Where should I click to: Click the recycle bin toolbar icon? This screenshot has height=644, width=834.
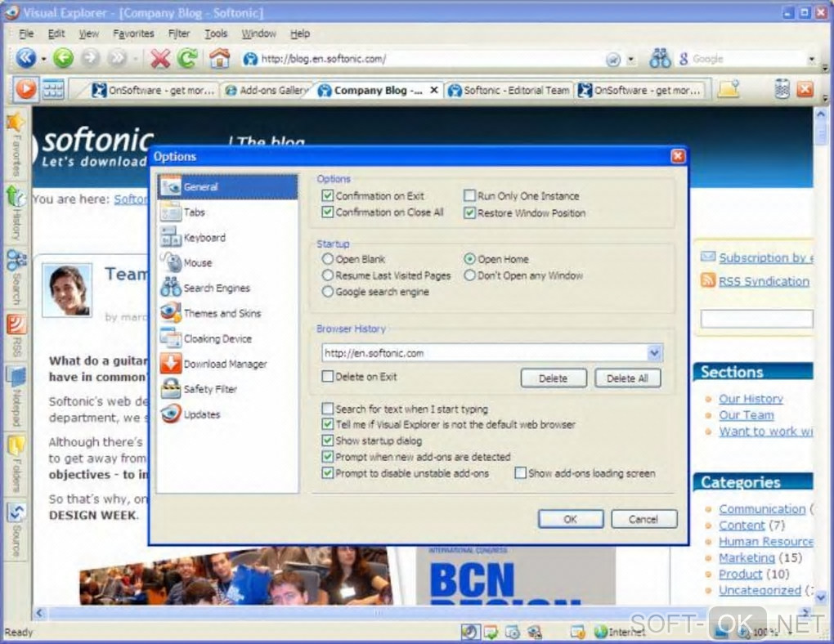[x=782, y=89]
